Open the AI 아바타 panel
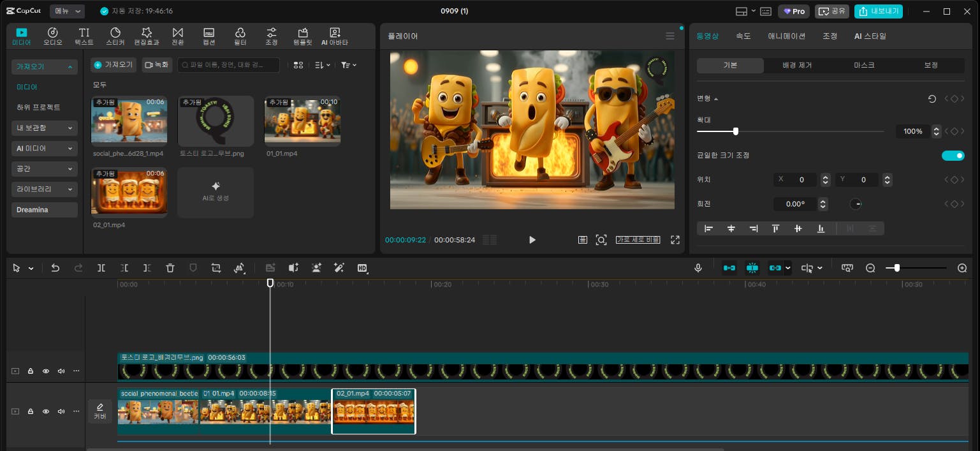The height and width of the screenshot is (451, 980). (335, 36)
